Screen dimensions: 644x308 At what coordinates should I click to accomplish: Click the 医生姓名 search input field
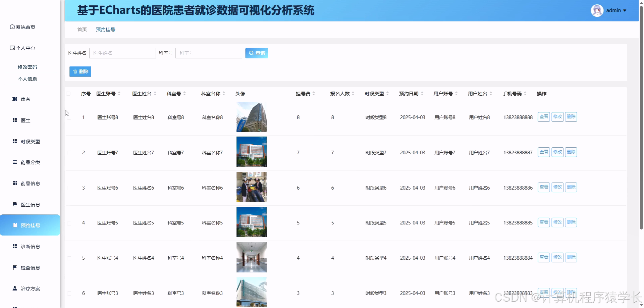point(122,53)
